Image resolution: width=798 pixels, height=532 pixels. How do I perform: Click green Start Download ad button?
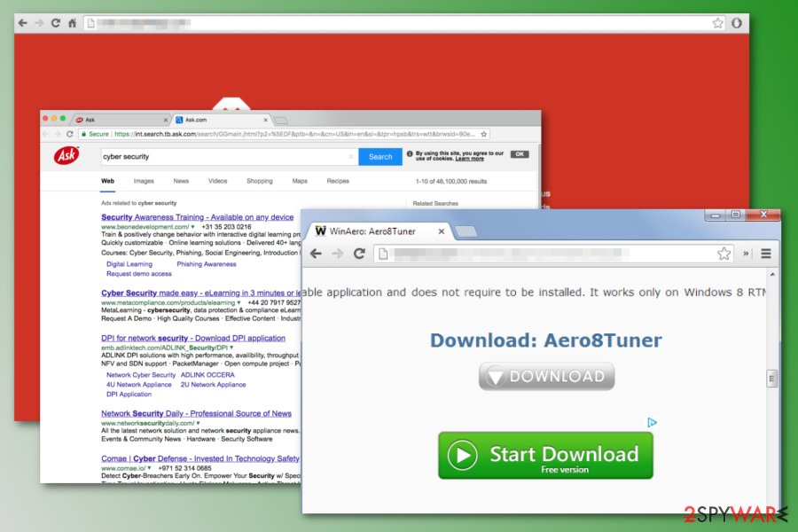545,456
